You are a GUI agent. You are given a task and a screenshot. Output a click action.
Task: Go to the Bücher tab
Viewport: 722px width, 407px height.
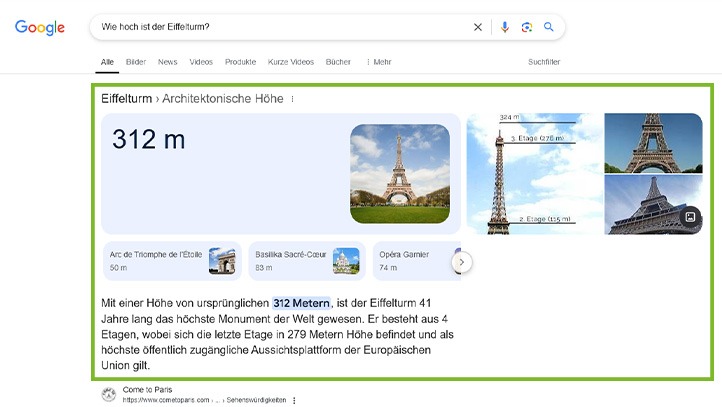coord(338,62)
